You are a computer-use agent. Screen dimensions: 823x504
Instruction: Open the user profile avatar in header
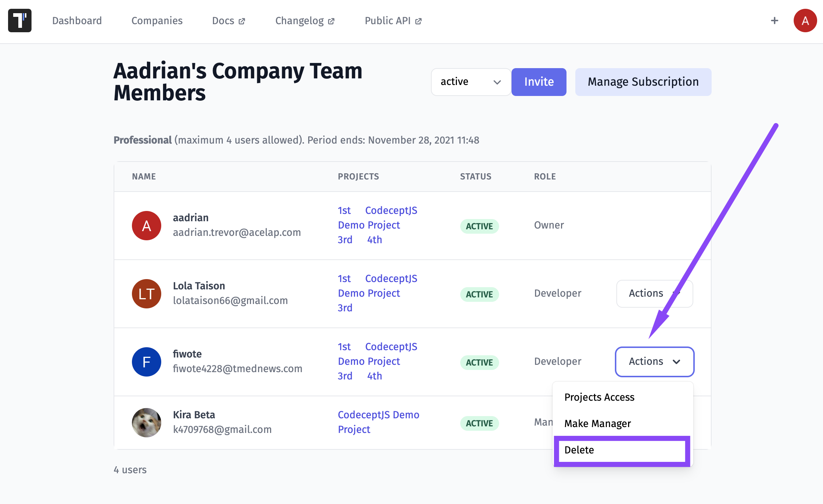805,21
